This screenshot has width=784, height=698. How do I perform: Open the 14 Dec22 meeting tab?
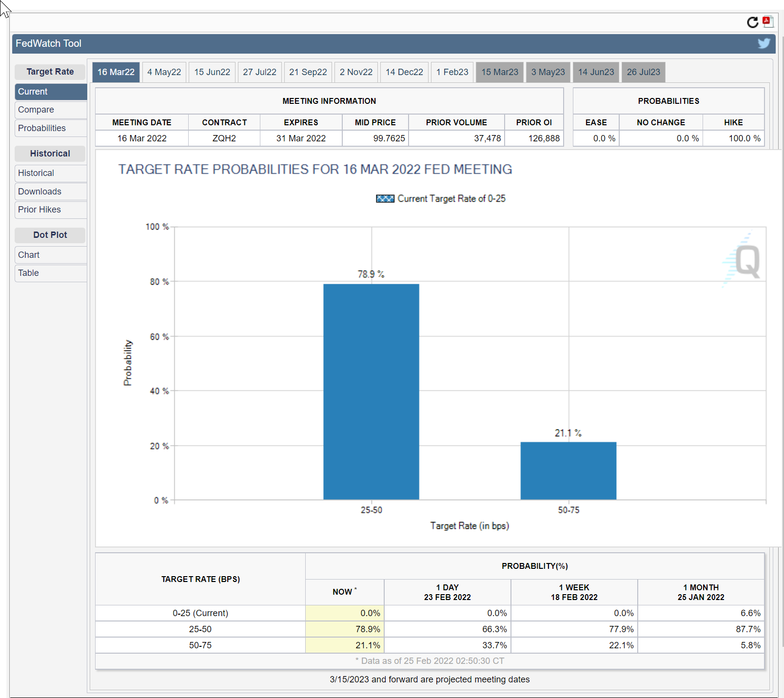404,72
